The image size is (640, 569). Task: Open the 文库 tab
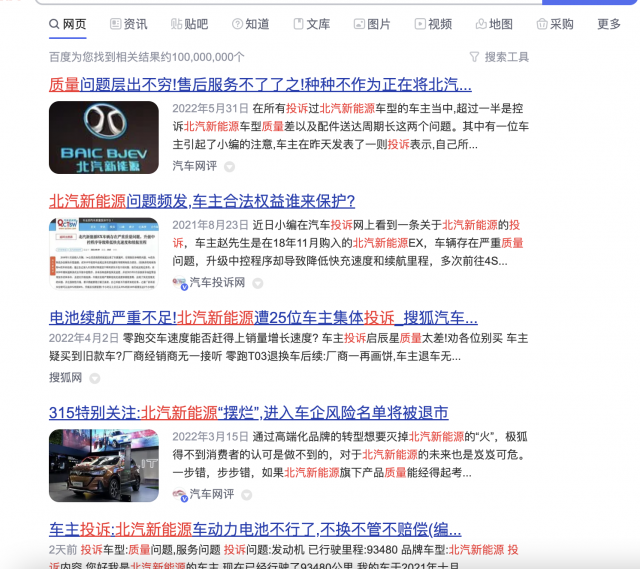312,24
